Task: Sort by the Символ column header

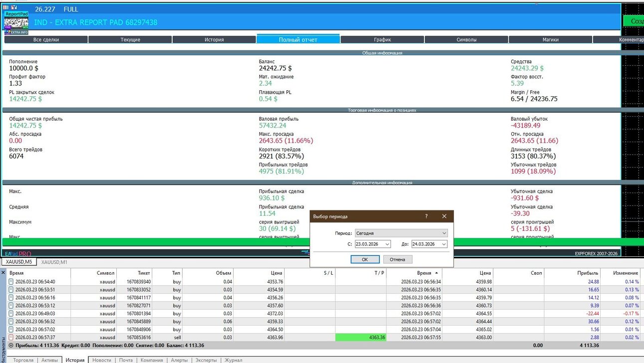Action: (94, 273)
